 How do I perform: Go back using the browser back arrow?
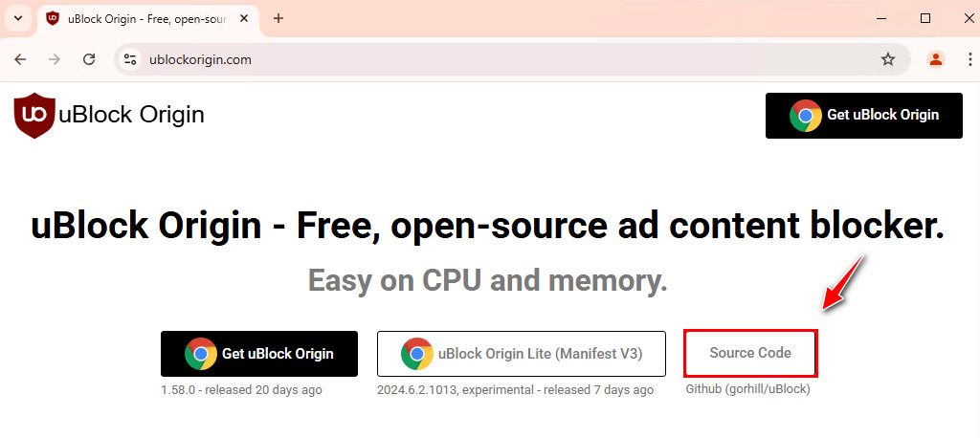coord(21,59)
